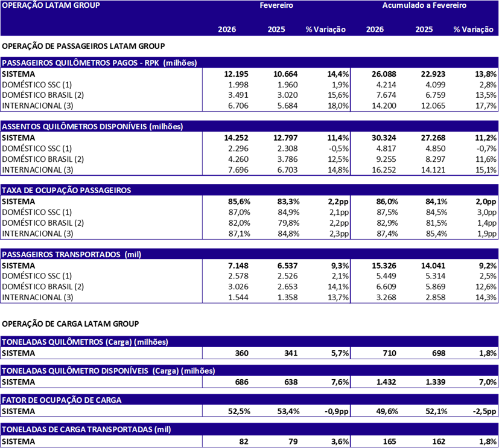Select Toneladas de Carga Transportadas (mil) header

[x=86, y=430]
